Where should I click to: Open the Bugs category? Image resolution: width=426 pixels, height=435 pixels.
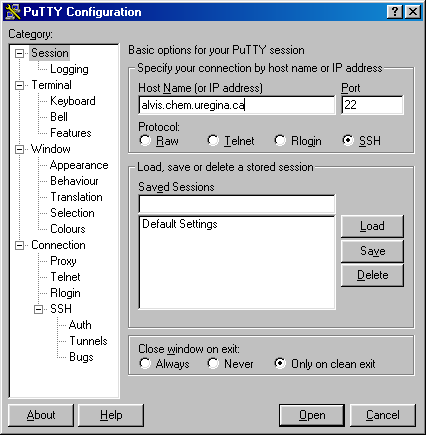pyautogui.click(x=81, y=357)
